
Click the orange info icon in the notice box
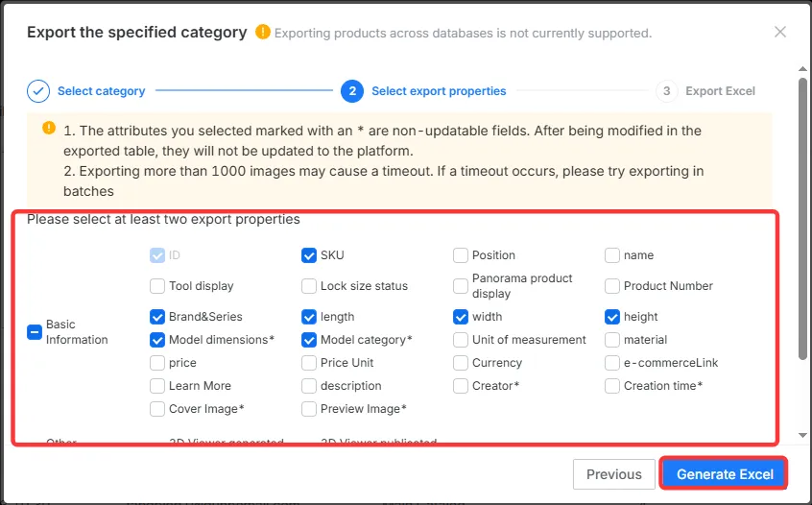pos(49,128)
